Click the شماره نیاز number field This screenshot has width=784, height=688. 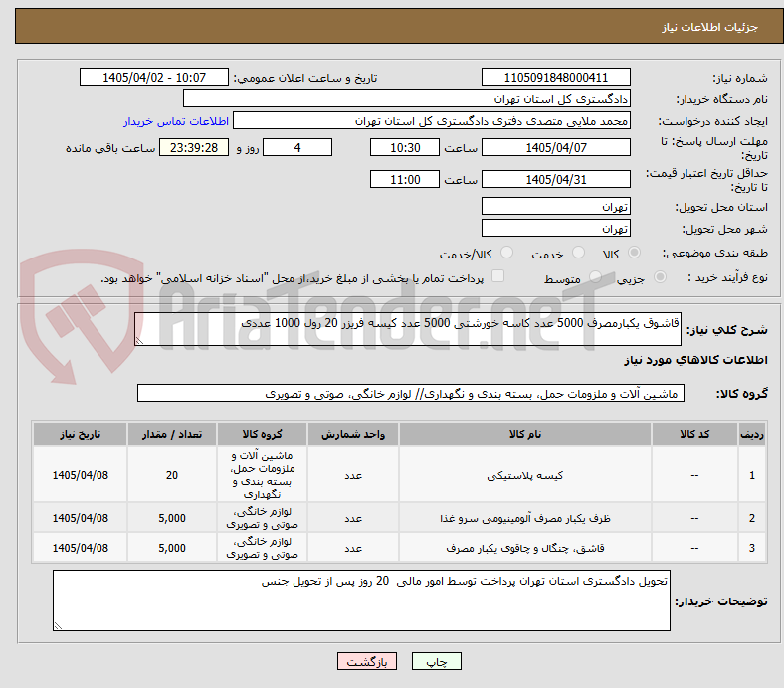pos(555,77)
